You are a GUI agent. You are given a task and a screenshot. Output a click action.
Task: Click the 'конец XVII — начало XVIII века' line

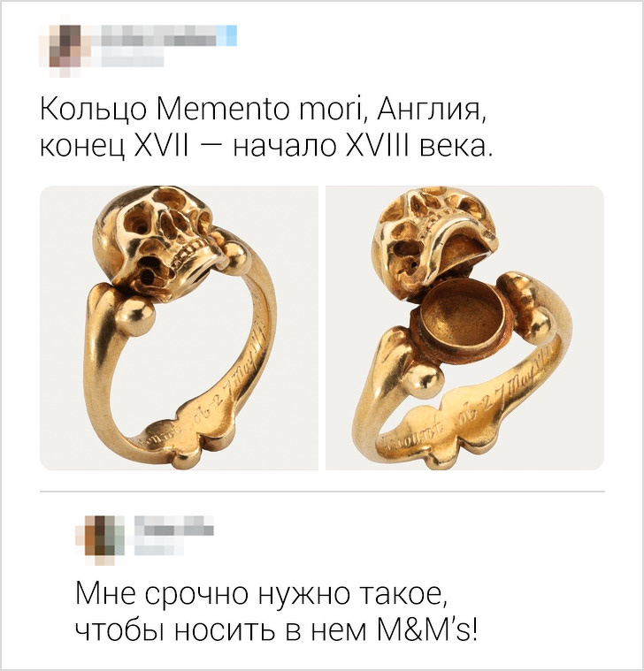(x=266, y=147)
